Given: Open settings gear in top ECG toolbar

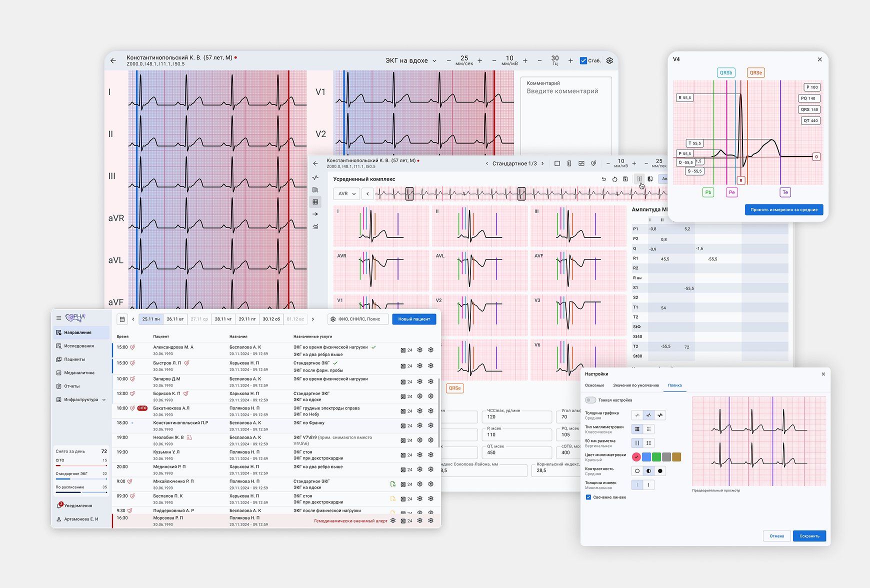Looking at the screenshot, I should pos(609,60).
